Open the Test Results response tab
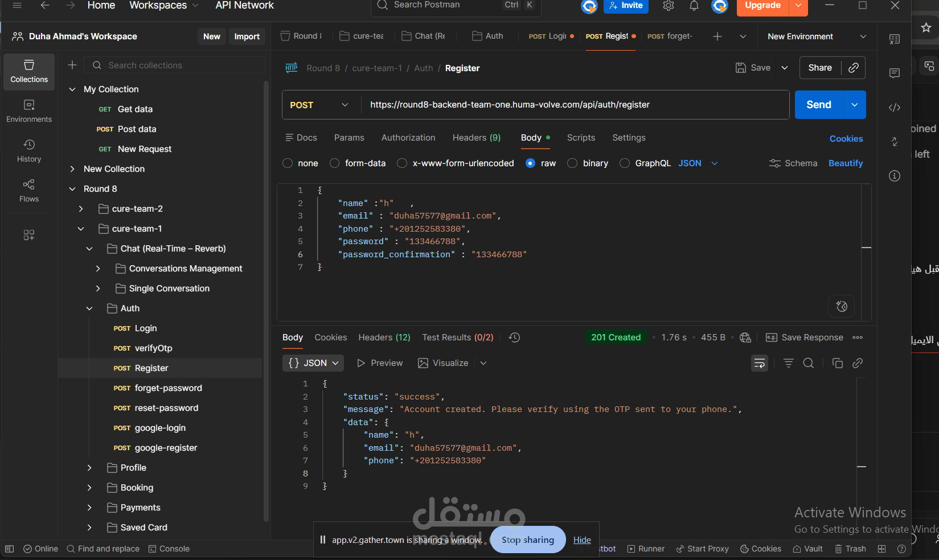The width and height of the screenshot is (939, 560). coord(458,337)
